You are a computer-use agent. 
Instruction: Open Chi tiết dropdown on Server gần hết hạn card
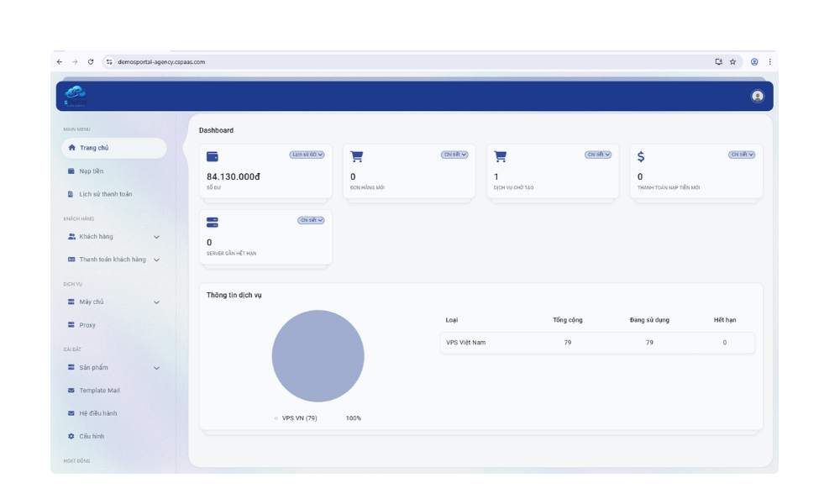(311, 220)
